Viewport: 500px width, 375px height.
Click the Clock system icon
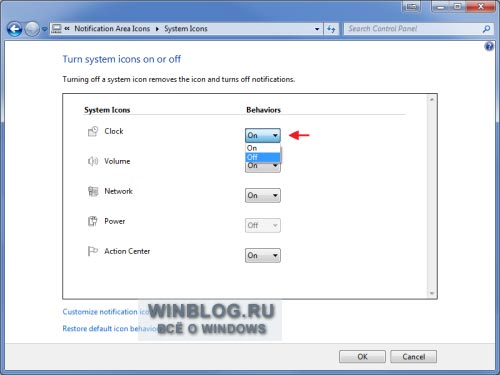click(x=93, y=131)
